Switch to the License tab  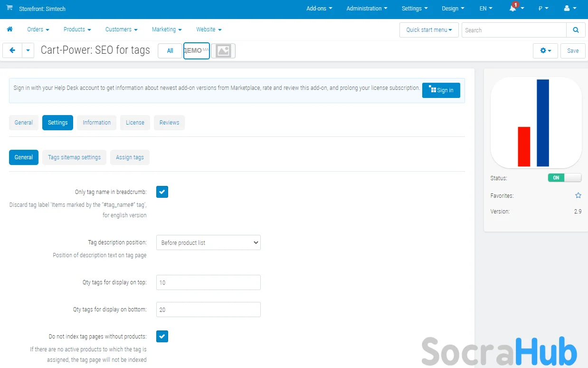[x=135, y=123]
